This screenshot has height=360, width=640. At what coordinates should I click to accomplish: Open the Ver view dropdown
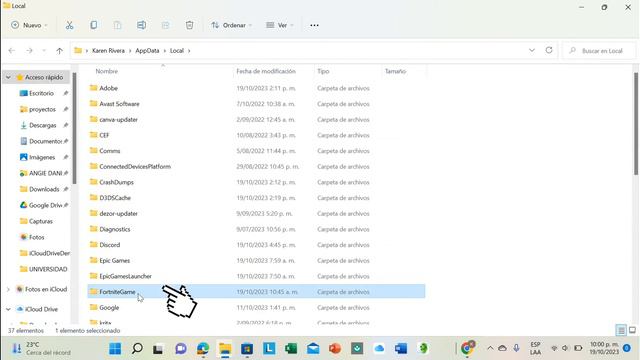[x=280, y=25]
